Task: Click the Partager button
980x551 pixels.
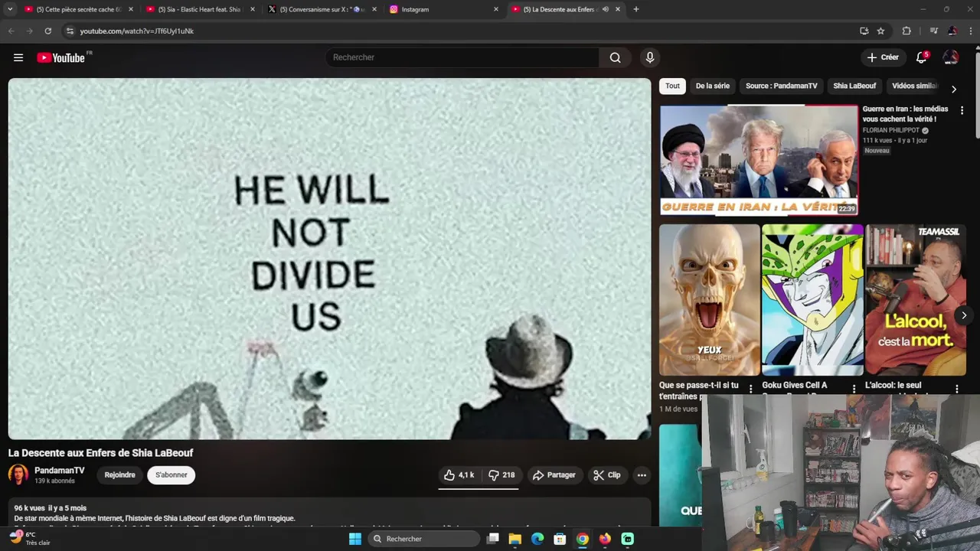Action: tap(554, 475)
